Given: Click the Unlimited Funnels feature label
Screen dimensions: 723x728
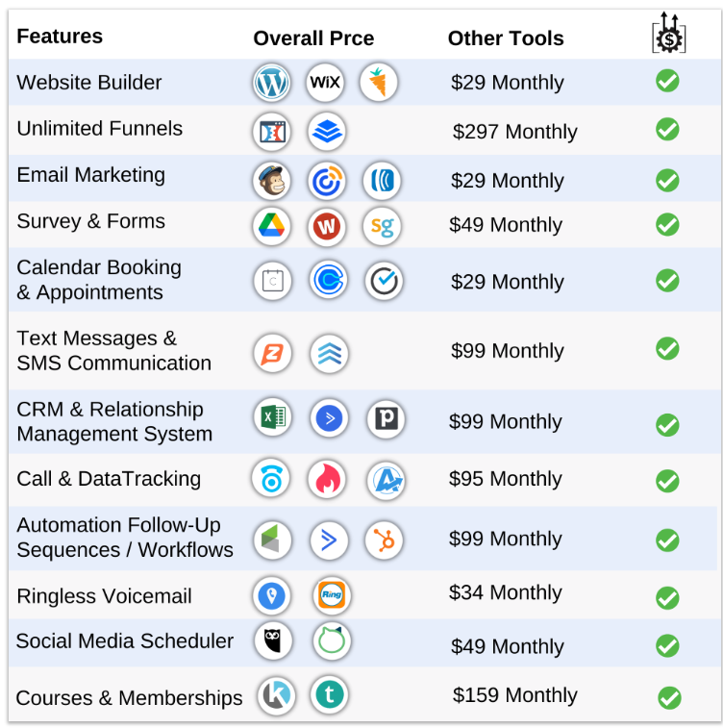Looking at the screenshot, I should 99,129.
